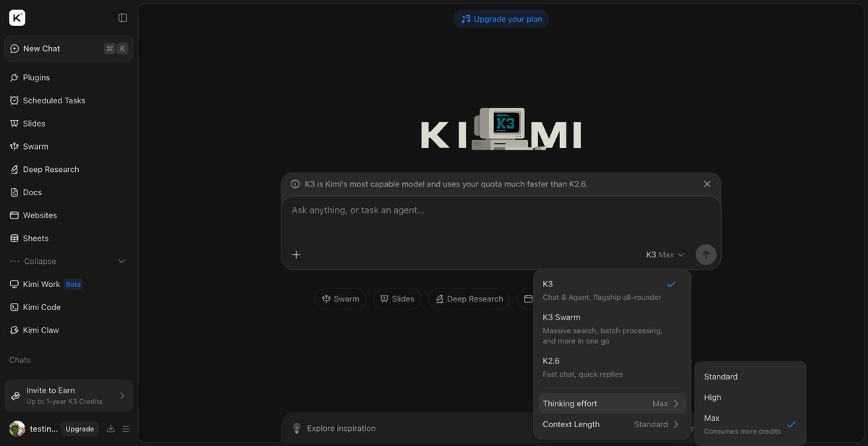Open the hamburger menu icon at sidebar bottom
This screenshot has width=868, height=446.
(x=126, y=429)
